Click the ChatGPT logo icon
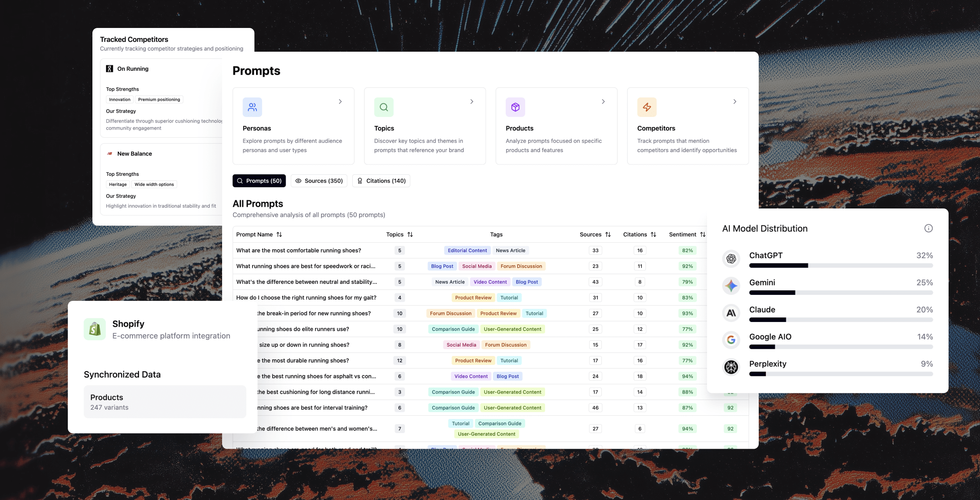Screen dimensions: 980x500 point(731,258)
